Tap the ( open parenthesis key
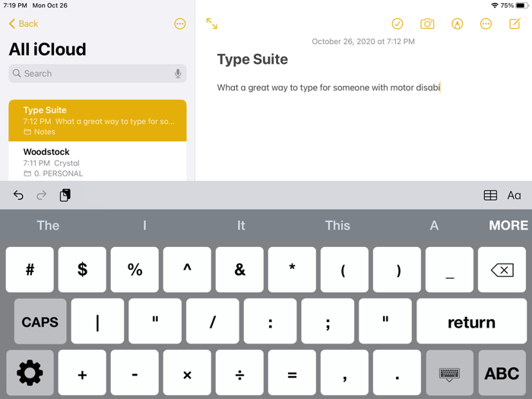The height and width of the screenshot is (399, 532). (344, 270)
